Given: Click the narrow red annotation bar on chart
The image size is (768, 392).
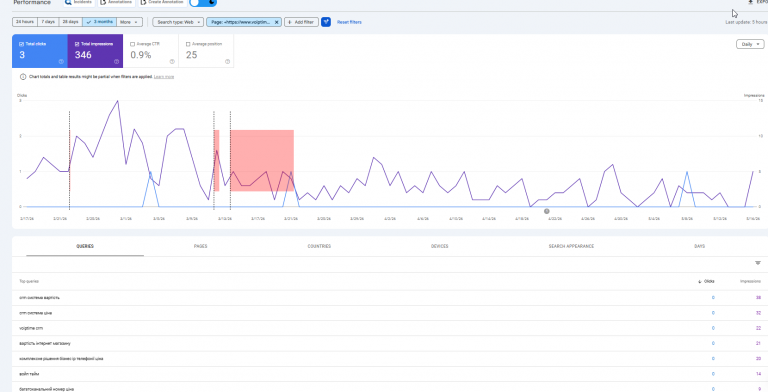Looking at the screenshot, I should 216,160.
